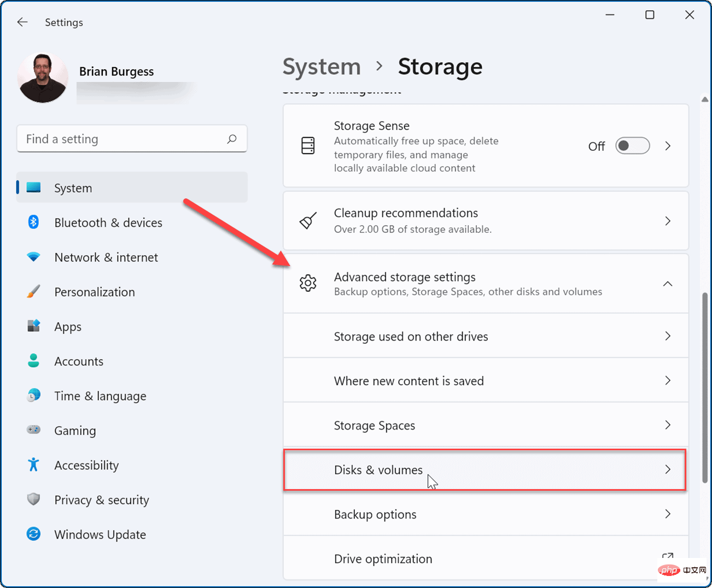Open the Accounts category label
712x588 pixels.
tap(79, 361)
